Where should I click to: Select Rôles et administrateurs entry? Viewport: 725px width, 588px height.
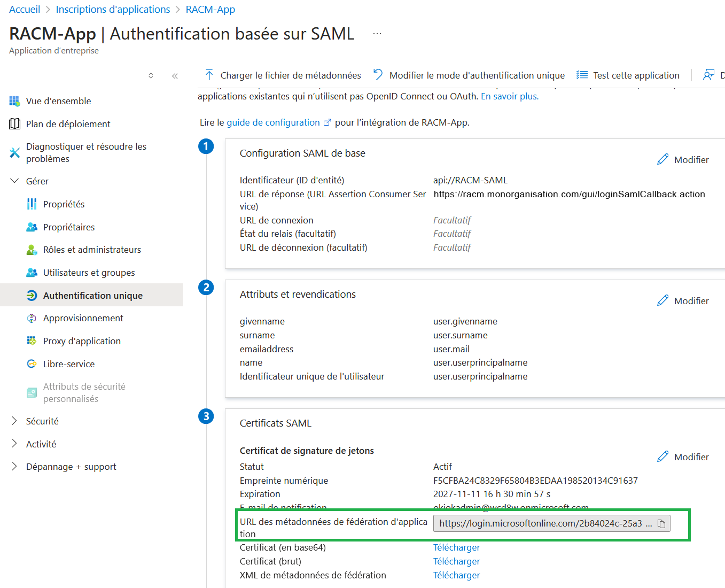click(91, 250)
